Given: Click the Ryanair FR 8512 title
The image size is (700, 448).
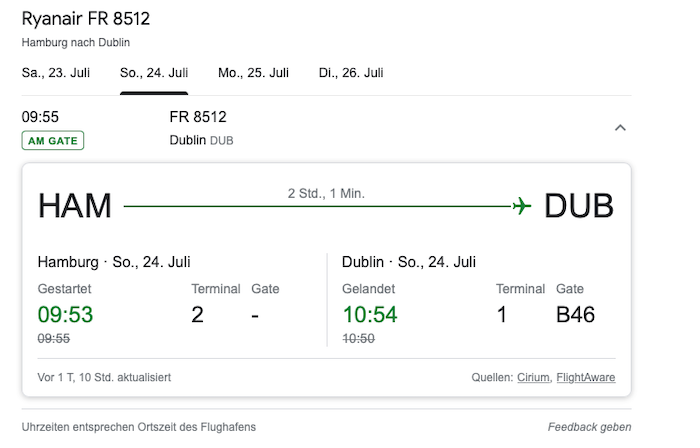Looking at the screenshot, I should pos(86,19).
